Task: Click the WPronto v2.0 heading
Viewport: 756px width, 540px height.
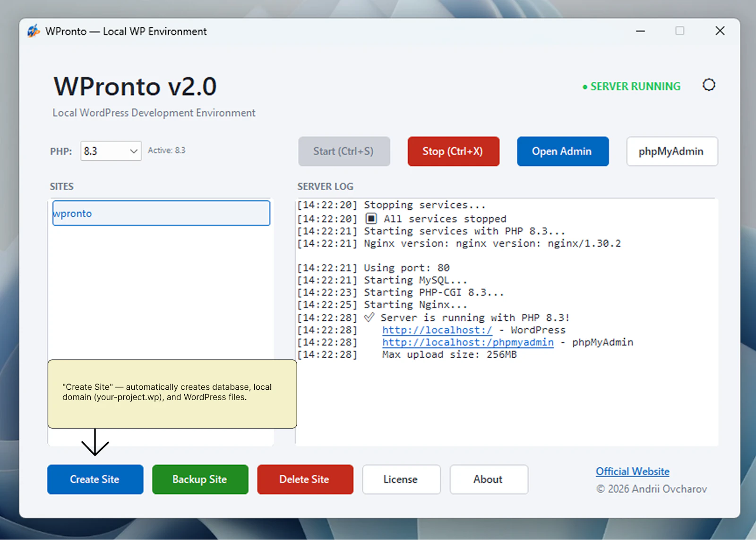Action: [x=135, y=86]
